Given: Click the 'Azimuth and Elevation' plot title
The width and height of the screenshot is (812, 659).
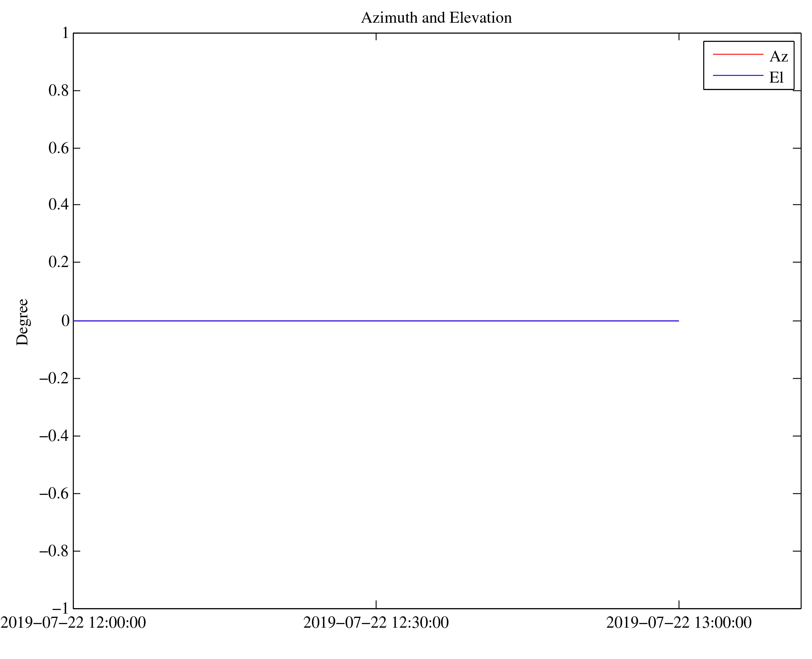Looking at the screenshot, I should click(436, 18).
